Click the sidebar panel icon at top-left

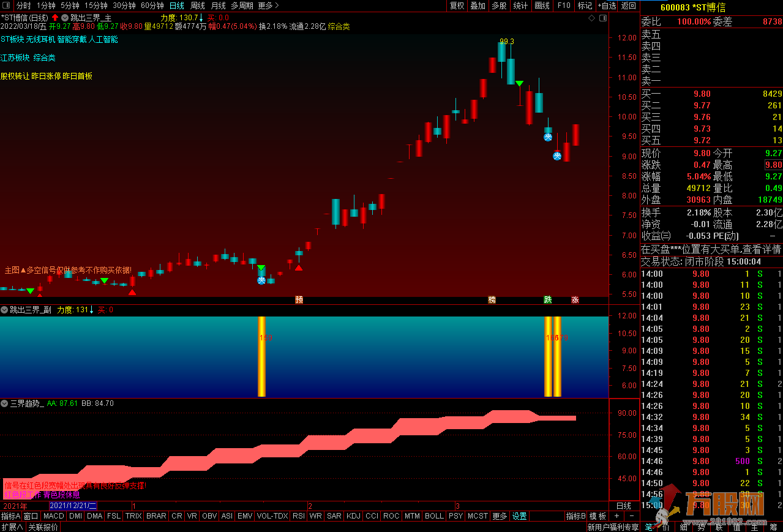click(6, 6)
